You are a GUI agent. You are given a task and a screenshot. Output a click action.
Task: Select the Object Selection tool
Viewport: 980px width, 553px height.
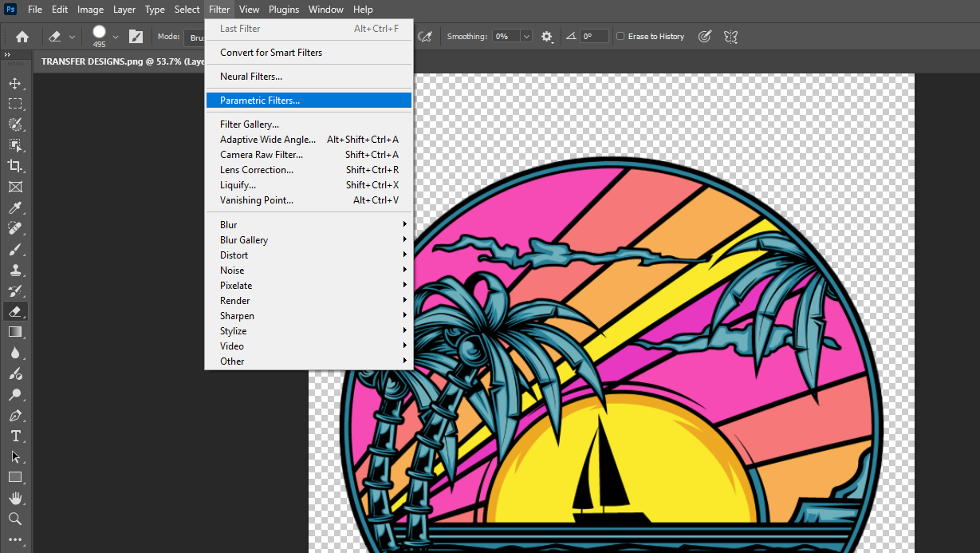(15, 145)
